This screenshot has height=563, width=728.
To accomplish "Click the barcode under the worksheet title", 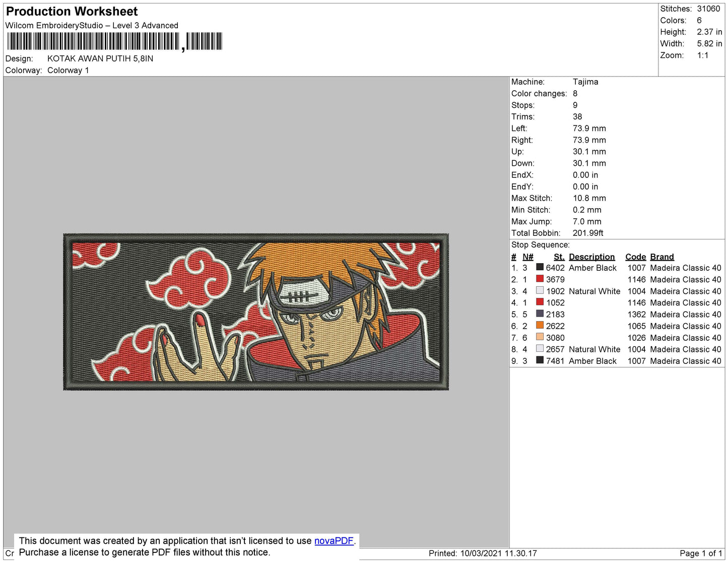I will (x=114, y=41).
